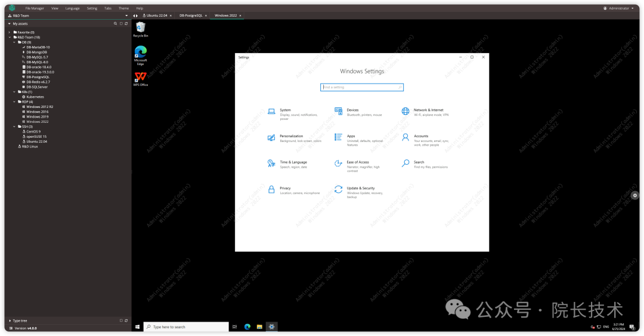The width and height of the screenshot is (644, 336).
Task: Open the floating gear settings button on right edge
Action: tap(635, 195)
